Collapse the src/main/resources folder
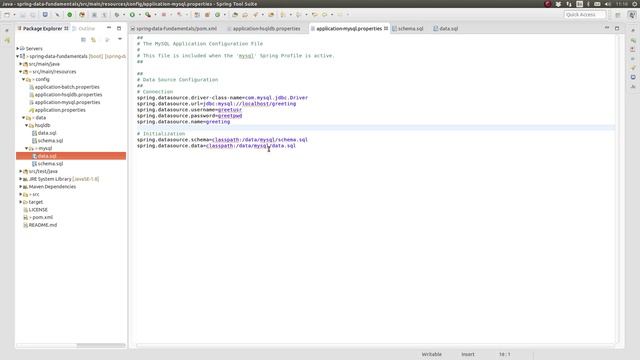The width and height of the screenshot is (640, 360). (20, 72)
